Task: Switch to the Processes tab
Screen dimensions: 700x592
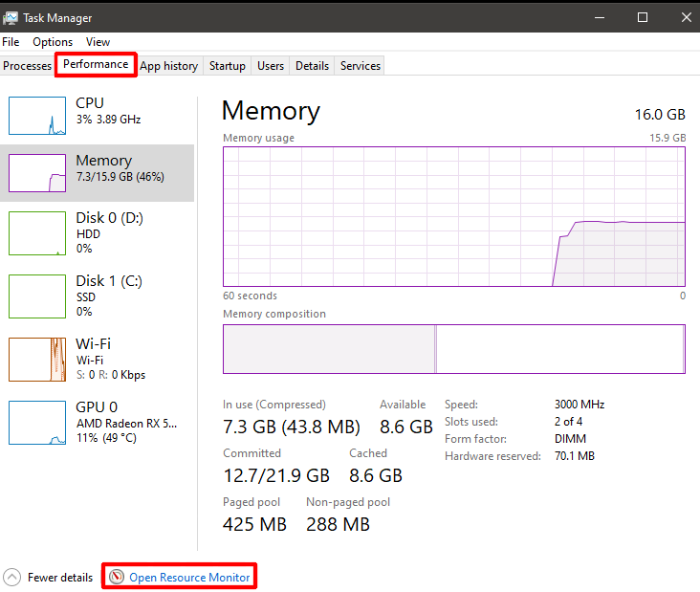Action: (x=27, y=66)
